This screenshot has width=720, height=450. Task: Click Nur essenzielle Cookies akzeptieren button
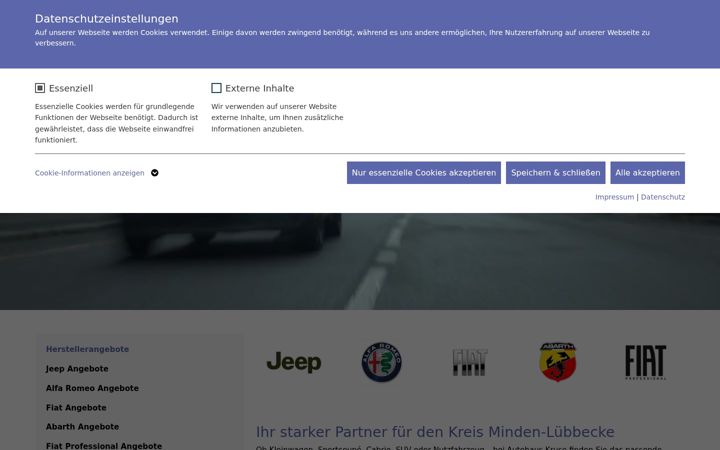pos(424,173)
